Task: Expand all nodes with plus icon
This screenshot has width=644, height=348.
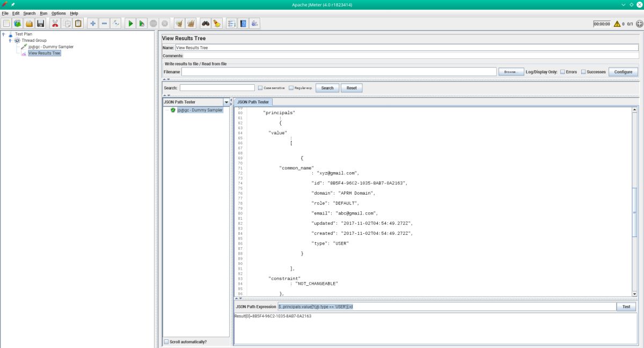Action: (93, 23)
